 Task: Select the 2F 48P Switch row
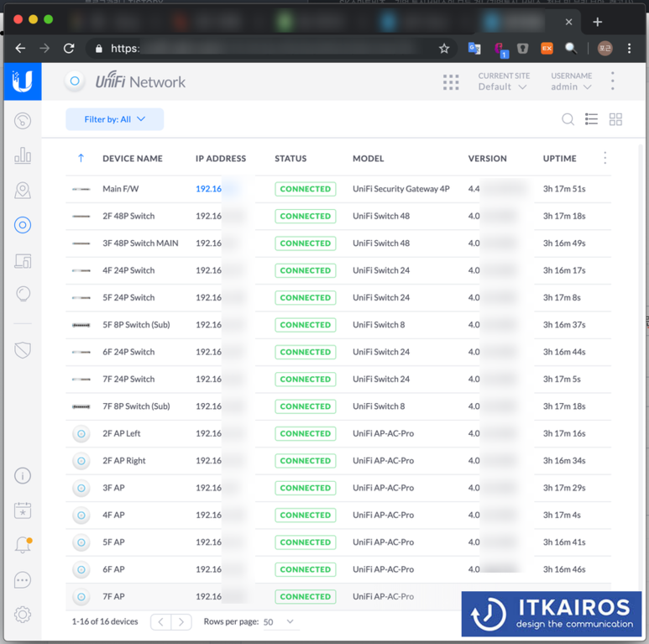[x=338, y=217]
